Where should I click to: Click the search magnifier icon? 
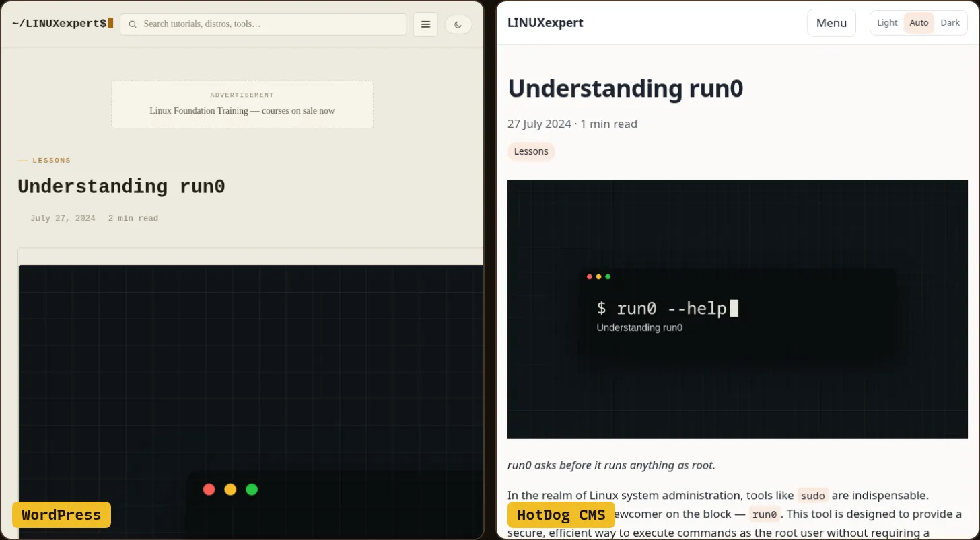point(133,24)
